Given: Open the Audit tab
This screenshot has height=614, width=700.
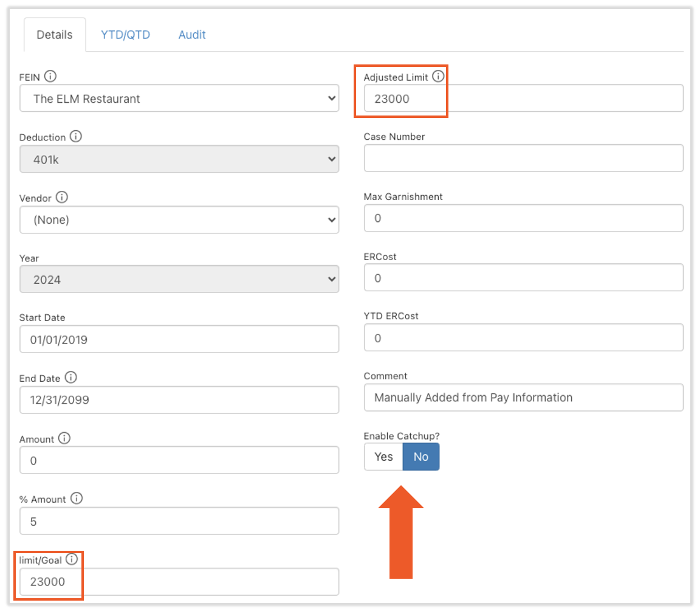Looking at the screenshot, I should tap(192, 35).
